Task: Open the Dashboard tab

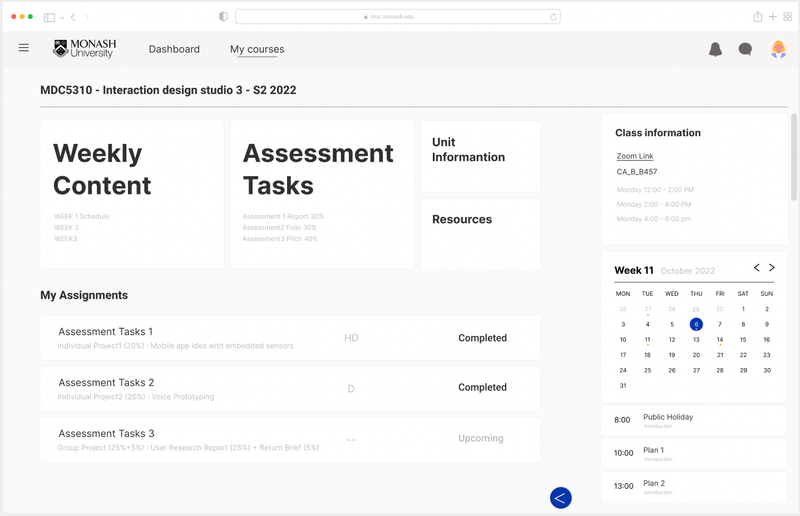Action: pos(174,49)
